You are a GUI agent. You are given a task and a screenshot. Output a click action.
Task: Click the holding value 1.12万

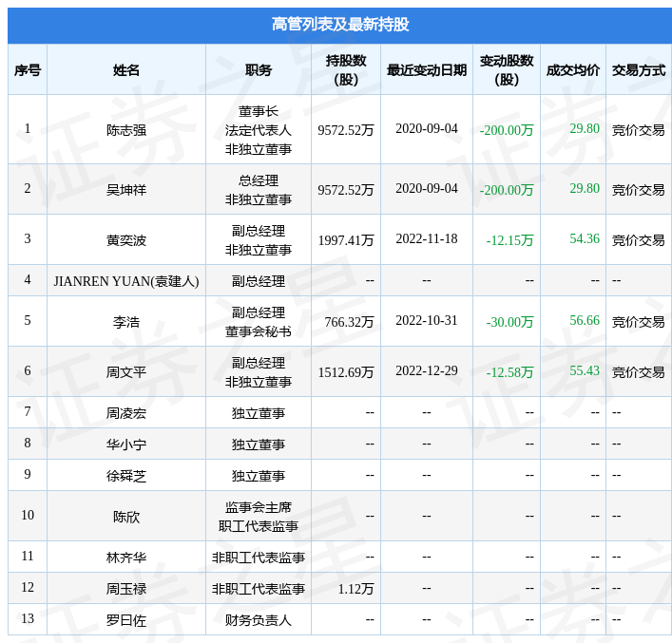(355, 589)
